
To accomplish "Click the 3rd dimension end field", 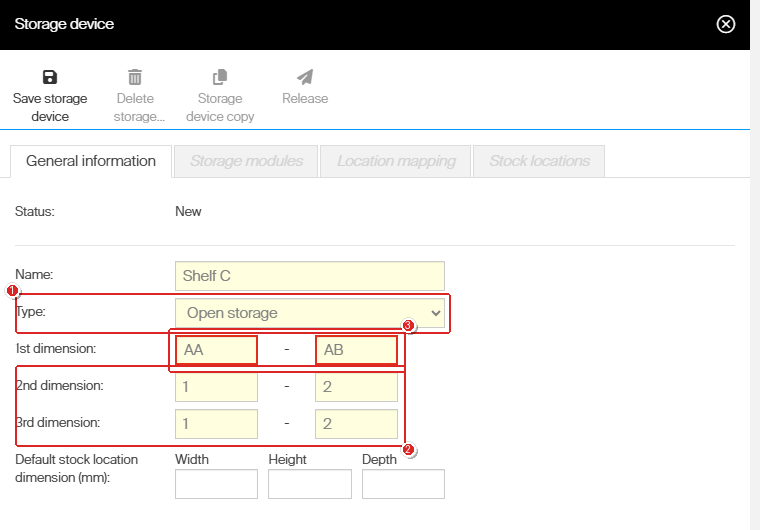I will point(356,424).
